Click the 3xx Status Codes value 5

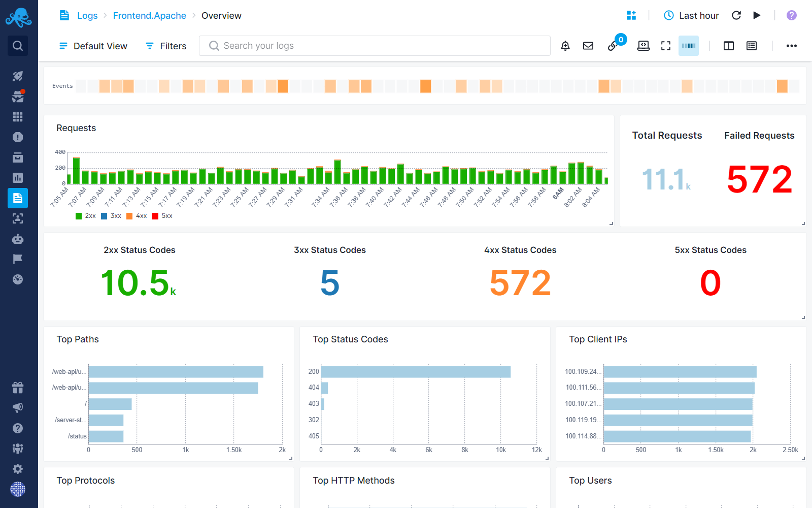point(330,283)
